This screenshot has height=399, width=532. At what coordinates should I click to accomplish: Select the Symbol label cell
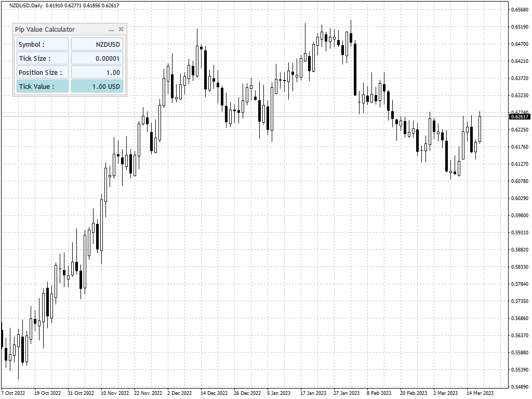[43, 44]
